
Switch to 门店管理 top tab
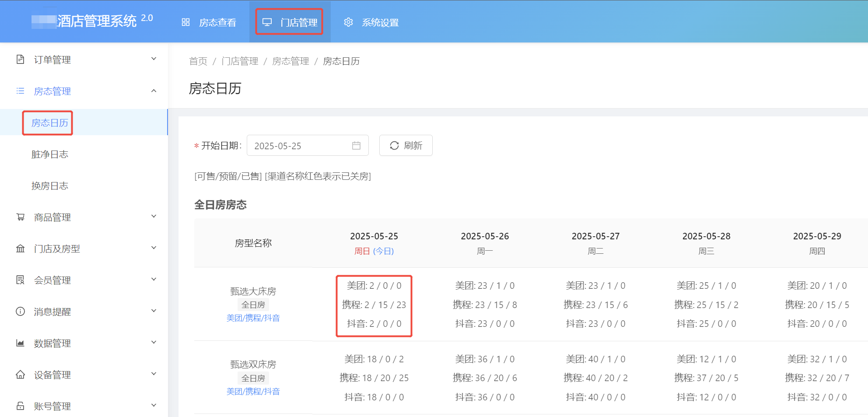coord(290,22)
